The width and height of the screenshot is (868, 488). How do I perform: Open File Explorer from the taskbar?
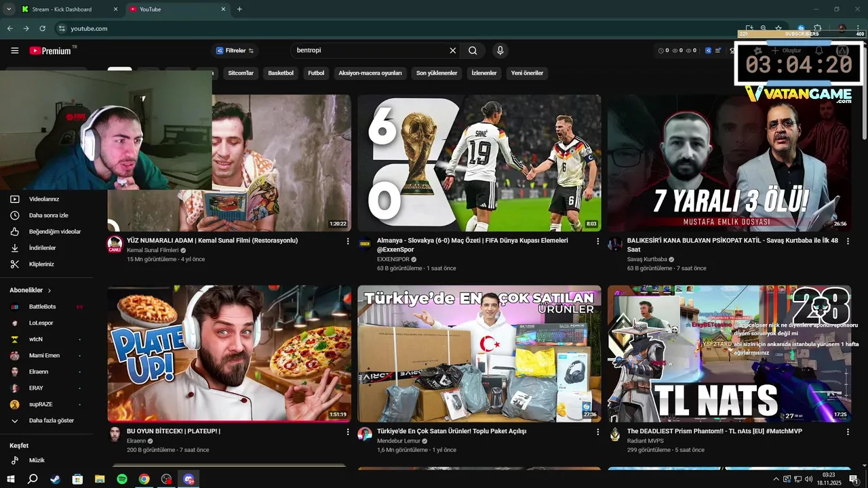tap(100, 479)
